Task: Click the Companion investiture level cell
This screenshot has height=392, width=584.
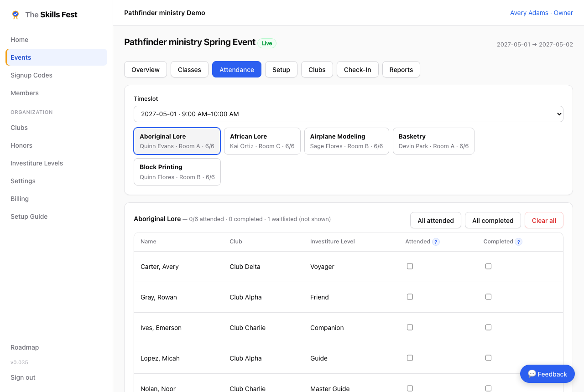Action: click(327, 328)
